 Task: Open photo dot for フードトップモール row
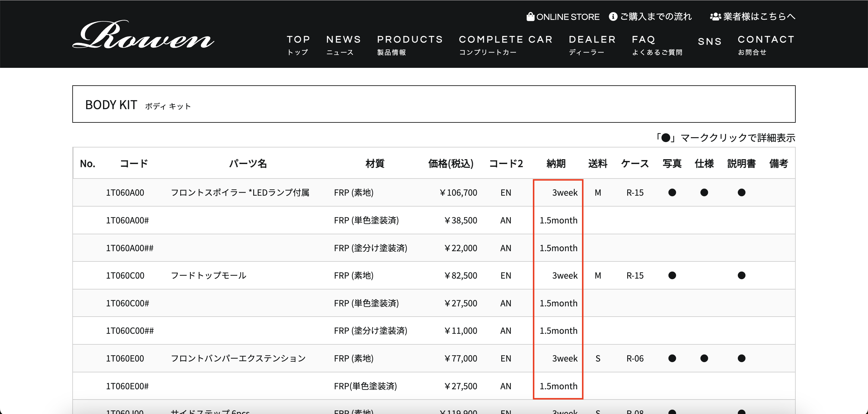[672, 275]
